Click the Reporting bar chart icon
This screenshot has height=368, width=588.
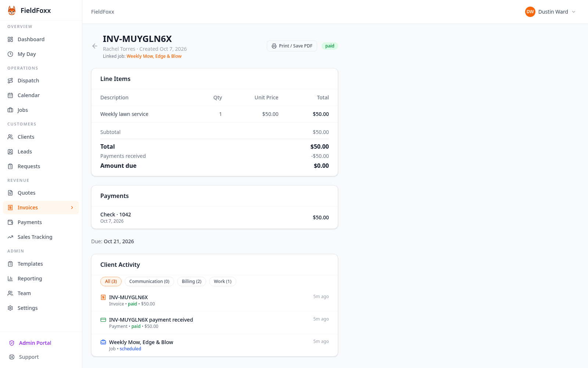click(10, 279)
